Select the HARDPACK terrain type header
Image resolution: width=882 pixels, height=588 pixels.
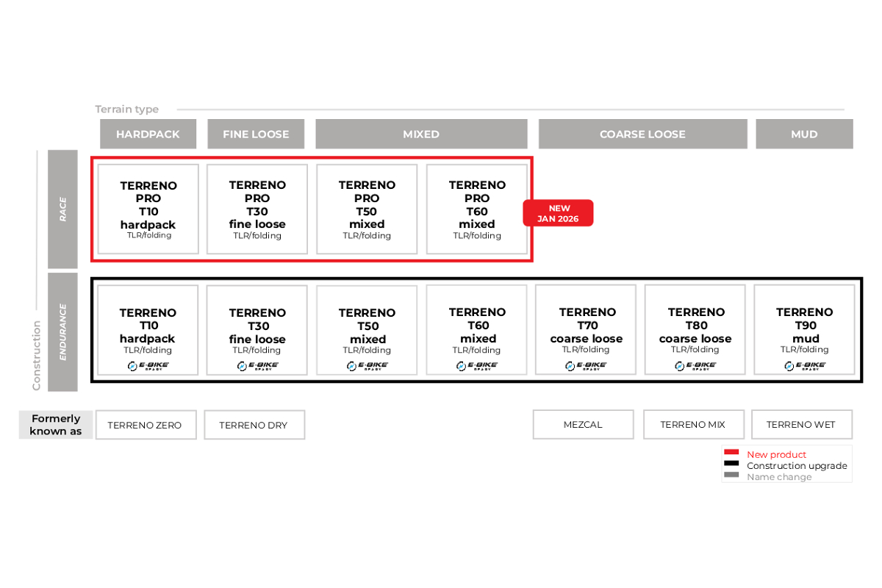(x=148, y=135)
